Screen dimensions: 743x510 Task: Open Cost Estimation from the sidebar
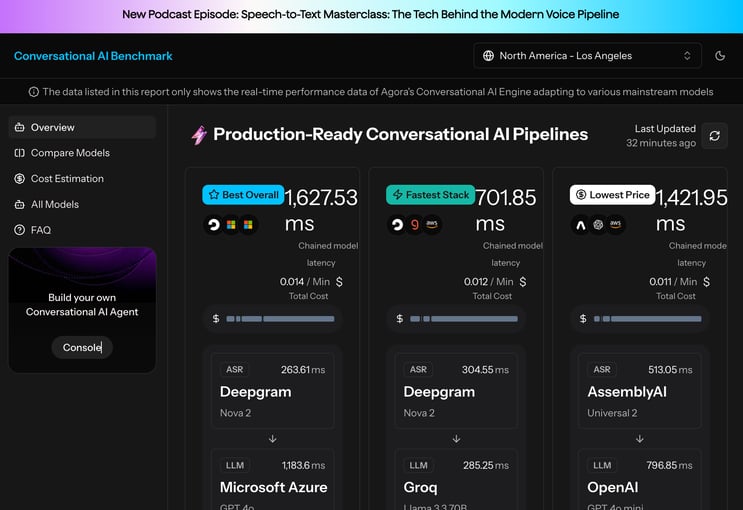click(x=82, y=179)
